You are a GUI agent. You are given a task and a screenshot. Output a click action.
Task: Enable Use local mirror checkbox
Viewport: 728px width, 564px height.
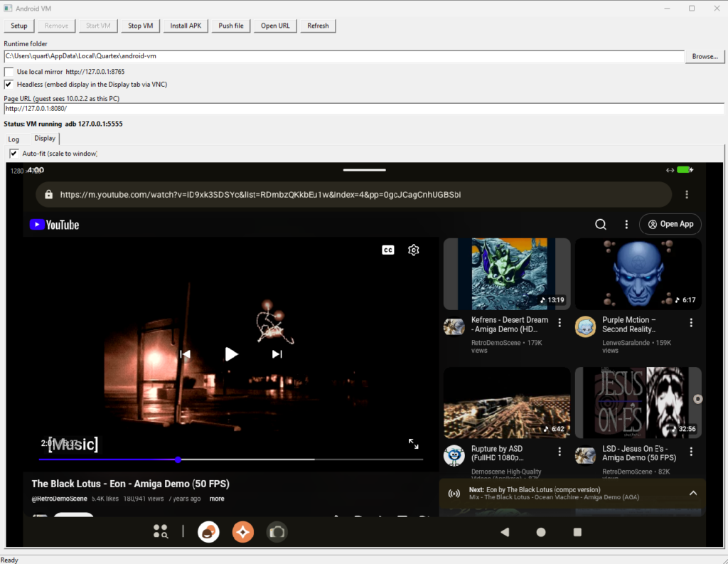(9, 72)
